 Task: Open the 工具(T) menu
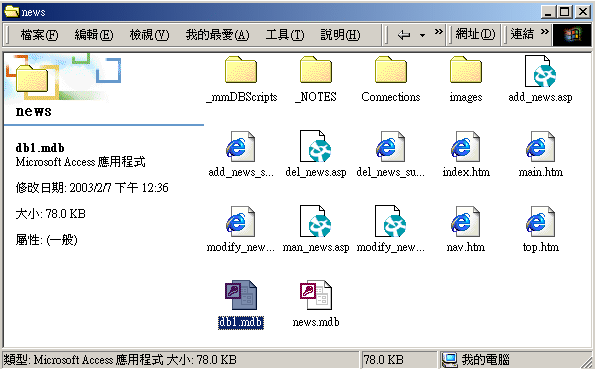pyautogui.click(x=285, y=35)
